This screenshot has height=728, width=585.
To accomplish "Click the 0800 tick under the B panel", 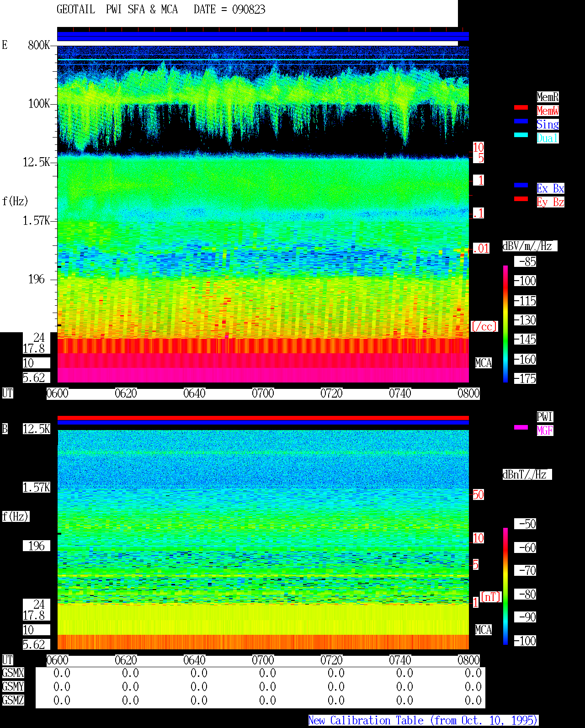I will [x=468, y=660].
